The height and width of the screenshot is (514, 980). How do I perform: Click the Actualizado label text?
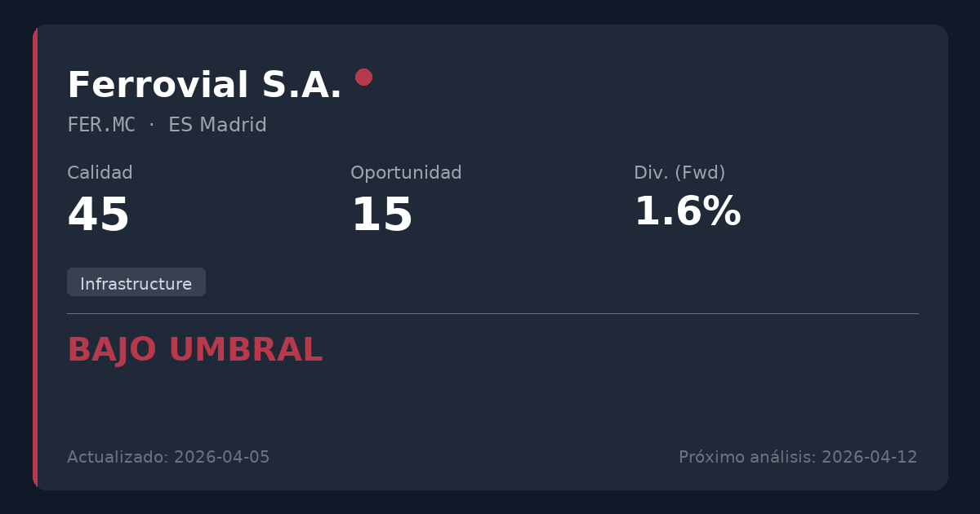[118, 458]
